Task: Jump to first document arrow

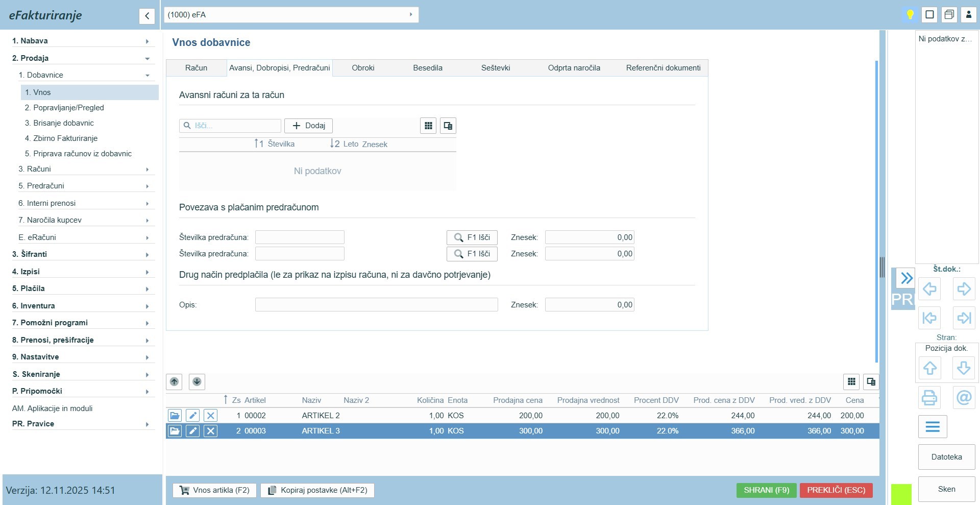Action: coord(929,318)
